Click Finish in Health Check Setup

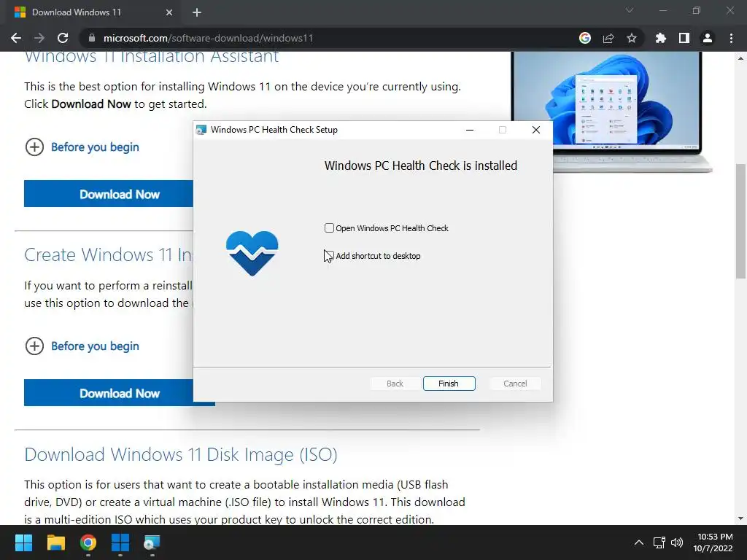tap(449, 384)
